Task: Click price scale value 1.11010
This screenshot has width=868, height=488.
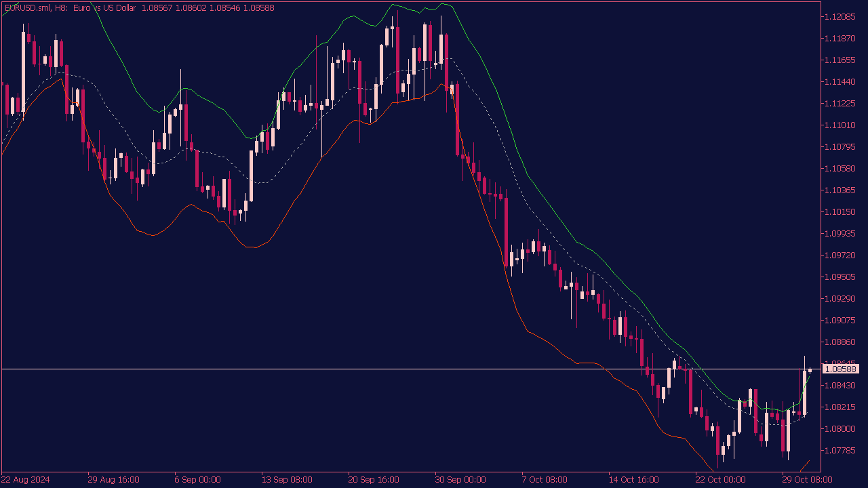Action: pyautogui.click(x=841, y=125)
